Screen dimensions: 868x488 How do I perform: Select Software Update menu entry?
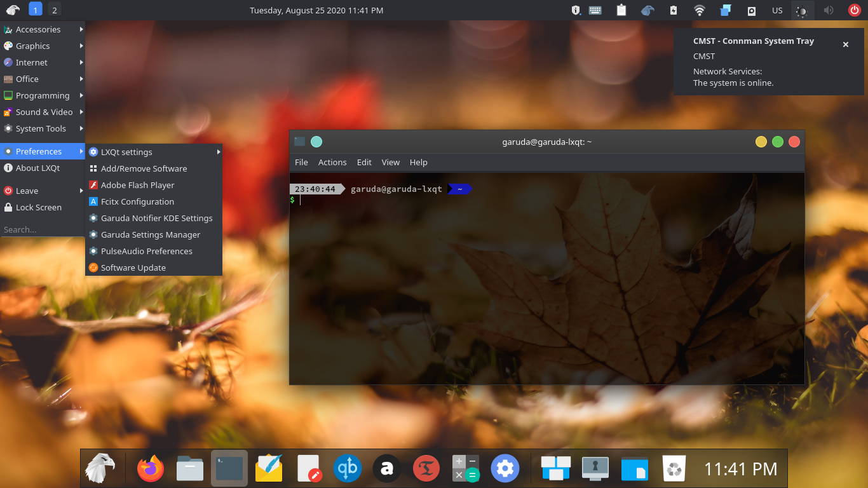click(154, 268)
